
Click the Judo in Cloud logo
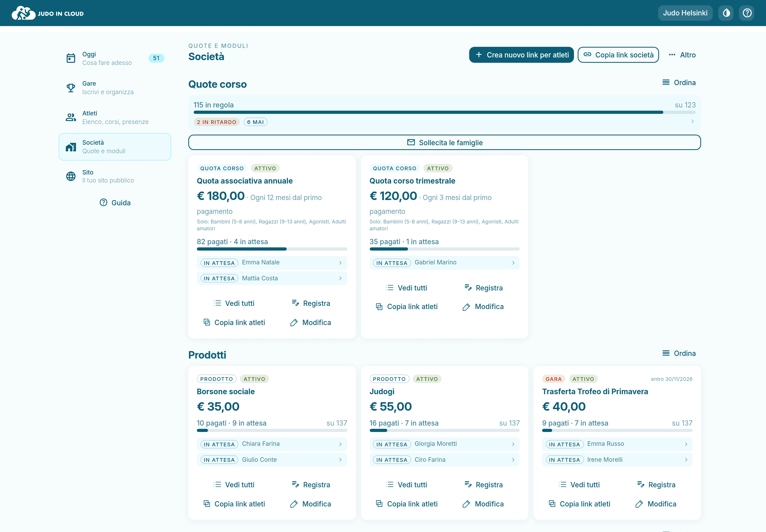[x=48, y=13]
